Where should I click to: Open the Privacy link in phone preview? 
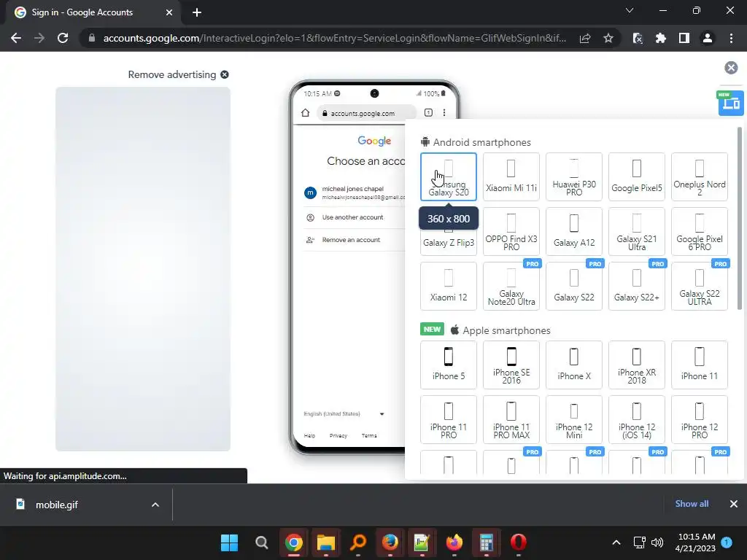pos(338,436)
